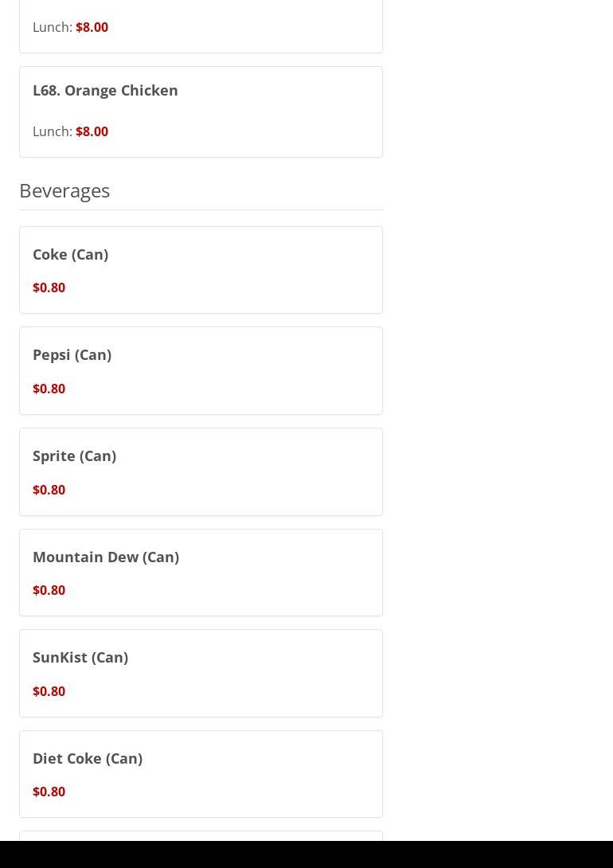This screenshot has width=613, height=868.
Task: Click the $8.00 lunch price in the topmost card
Action: click(92, 27)
